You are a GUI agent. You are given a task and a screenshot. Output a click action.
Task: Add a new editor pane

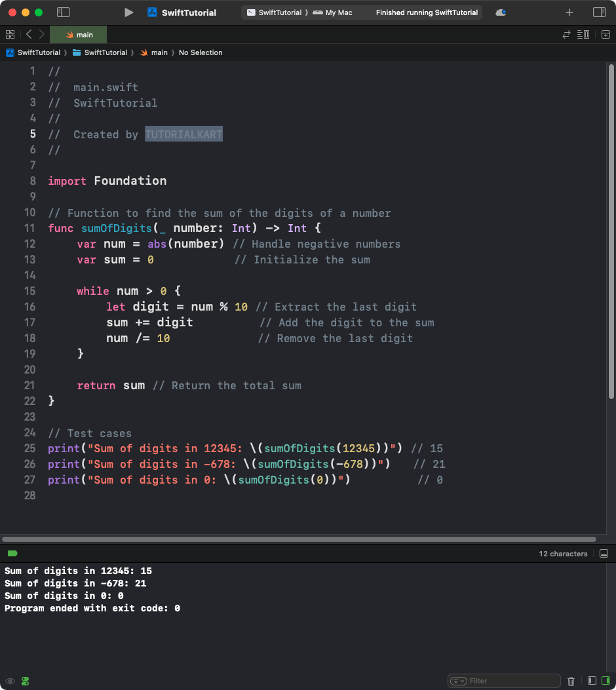[604, 34]
